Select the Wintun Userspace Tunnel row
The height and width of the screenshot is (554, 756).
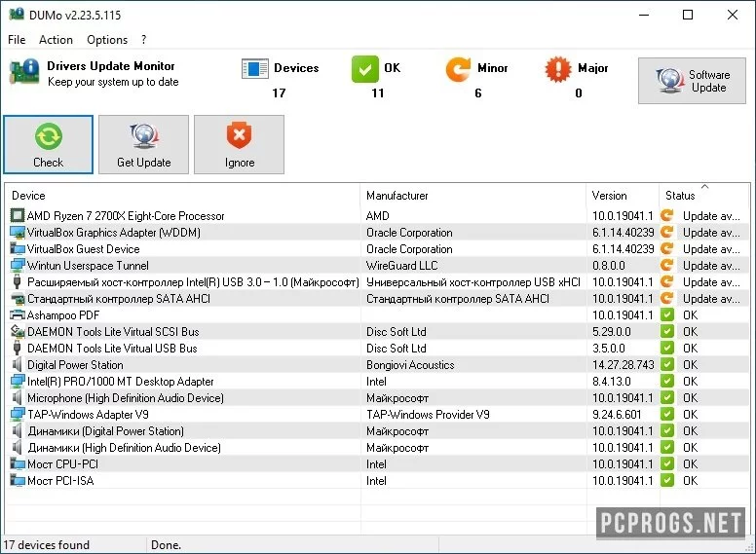[x=378, y=266]
